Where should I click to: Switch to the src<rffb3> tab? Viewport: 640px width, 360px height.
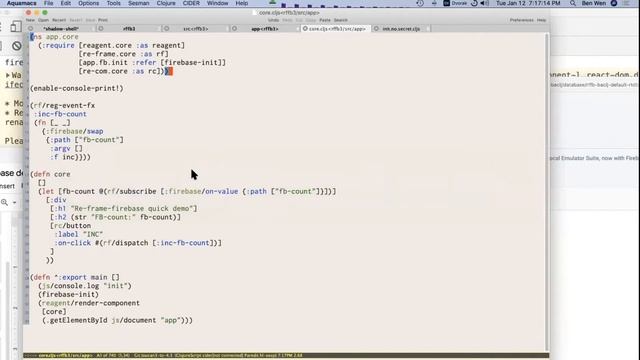tap(196, 29)
